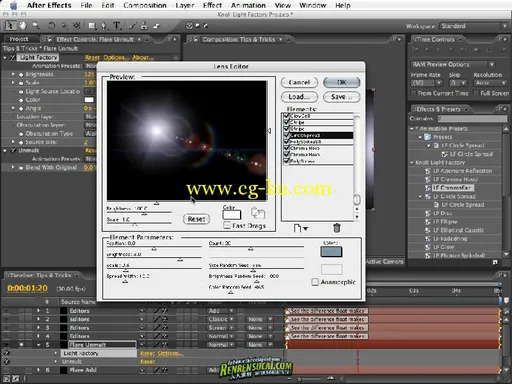Select the Rectangular Mask tool
The image size is (512, 384).
tap(92, 26)
